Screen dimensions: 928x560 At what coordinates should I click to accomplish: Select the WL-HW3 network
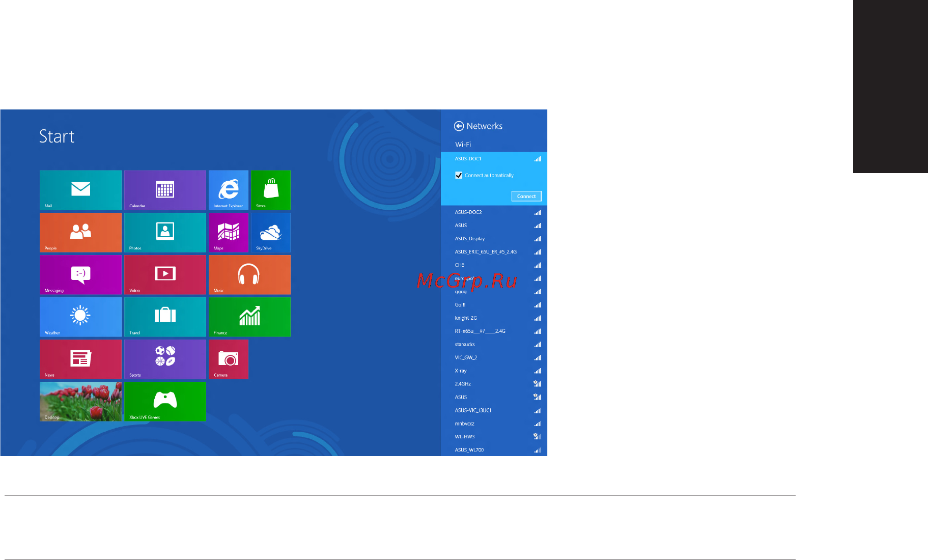tap(494, 437)
